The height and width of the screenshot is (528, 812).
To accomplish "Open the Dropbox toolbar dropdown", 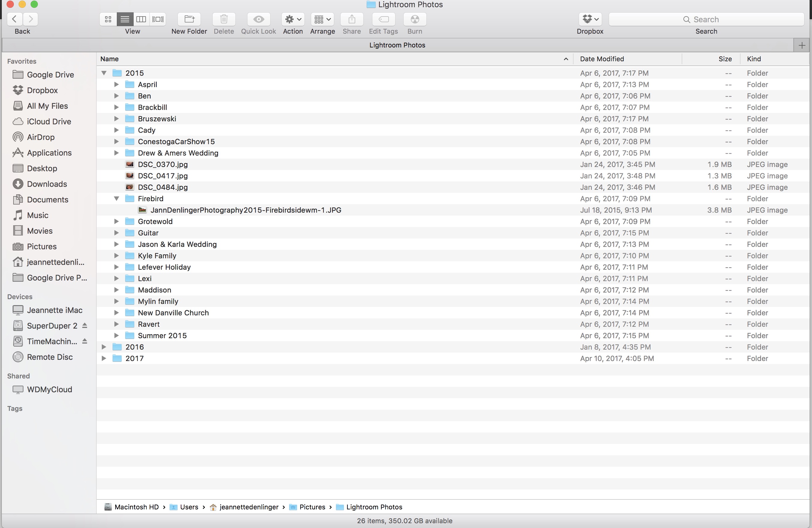I will click(x=590, y=20).
